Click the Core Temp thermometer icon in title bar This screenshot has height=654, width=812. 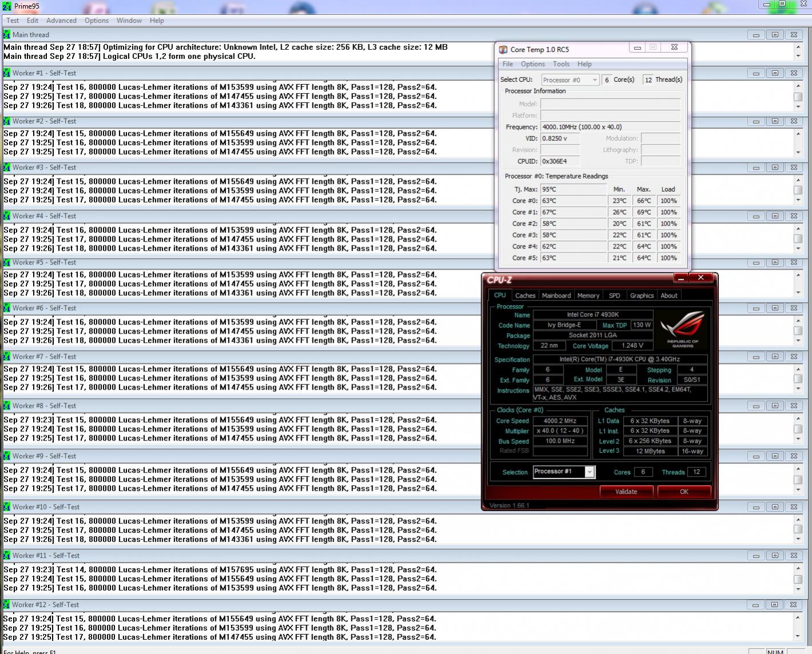tap(504, 50)
